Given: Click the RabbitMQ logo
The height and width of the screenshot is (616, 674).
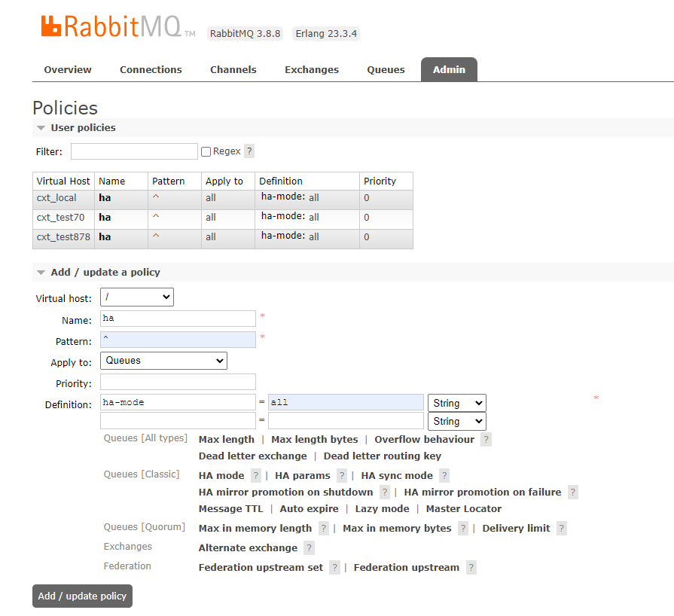Looking at the screenshot, I should click(118, 26).
